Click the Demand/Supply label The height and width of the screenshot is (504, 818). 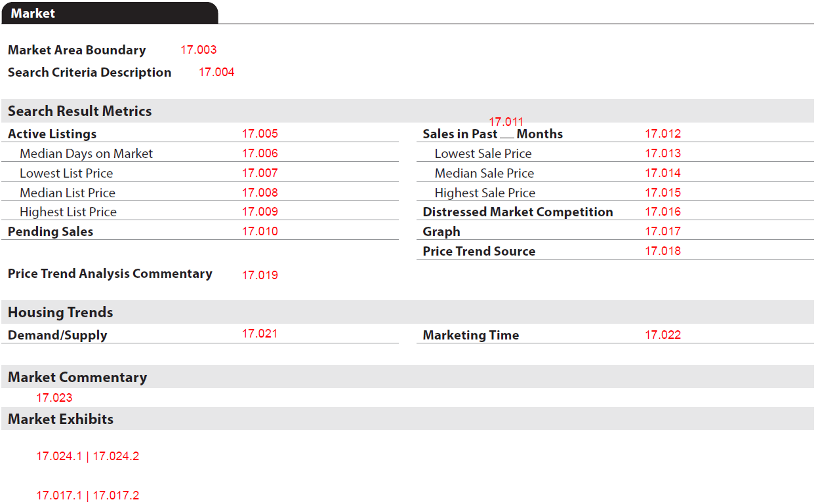[x=57, y=336]
